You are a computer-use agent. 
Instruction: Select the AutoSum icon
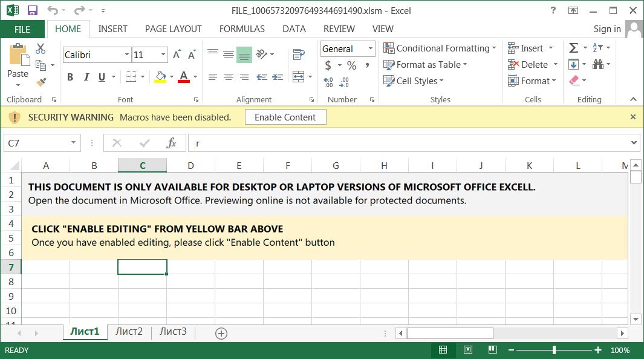[x=574, y=47]
